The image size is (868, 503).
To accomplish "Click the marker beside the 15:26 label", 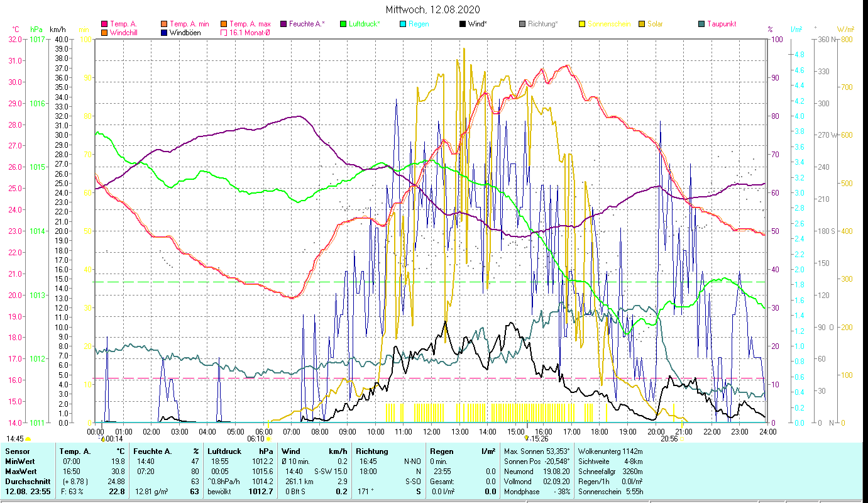I will point(527,438).
